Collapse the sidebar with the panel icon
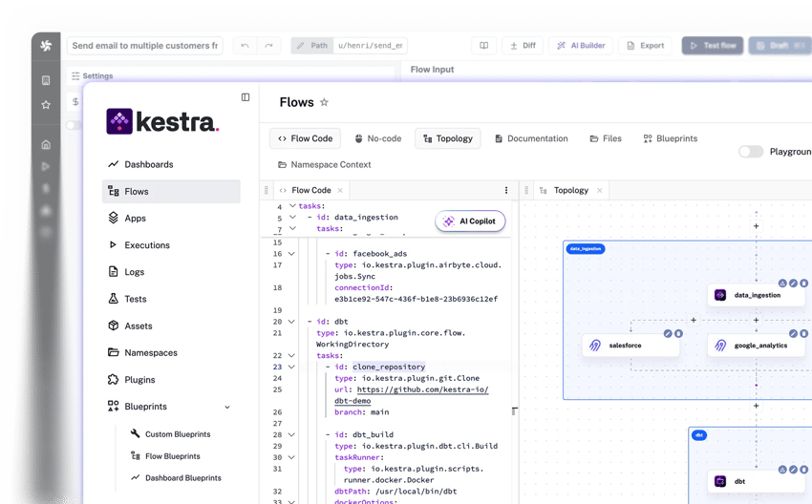Viewport: 812px width, 504px height. click(246, 97)
